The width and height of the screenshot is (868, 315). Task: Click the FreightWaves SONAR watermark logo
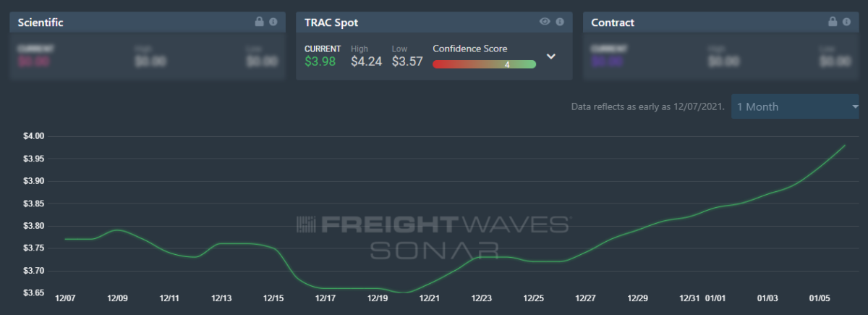click(434, 236)
